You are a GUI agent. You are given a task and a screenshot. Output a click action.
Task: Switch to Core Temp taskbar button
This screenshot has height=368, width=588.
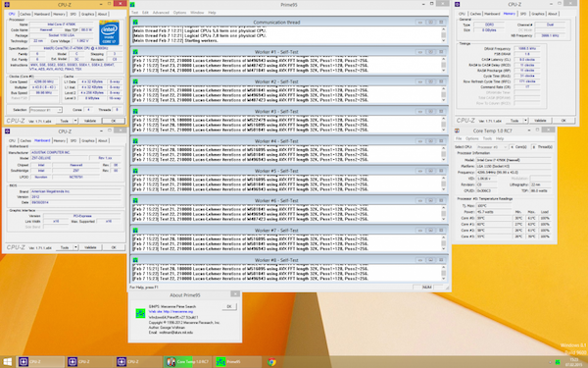(x=188, y=361)
